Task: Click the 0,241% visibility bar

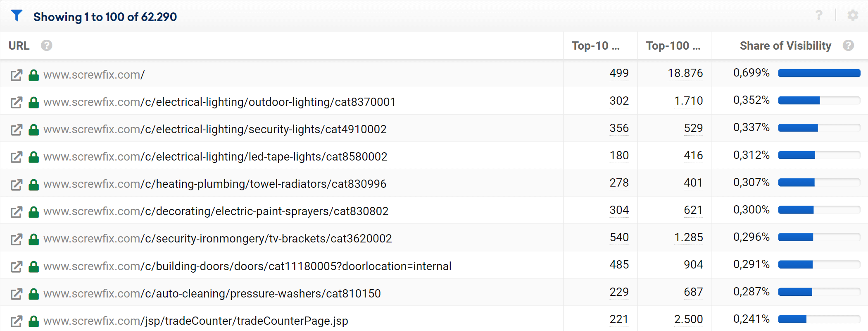Action: [819, 319]
